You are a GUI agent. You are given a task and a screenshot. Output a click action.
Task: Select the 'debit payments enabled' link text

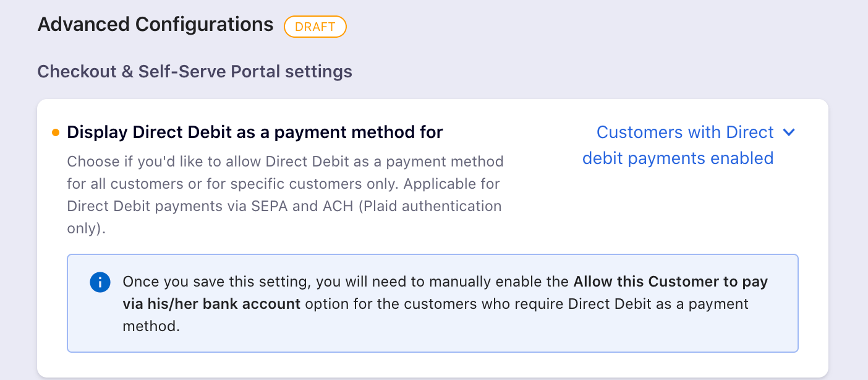(x=678, y=158)
